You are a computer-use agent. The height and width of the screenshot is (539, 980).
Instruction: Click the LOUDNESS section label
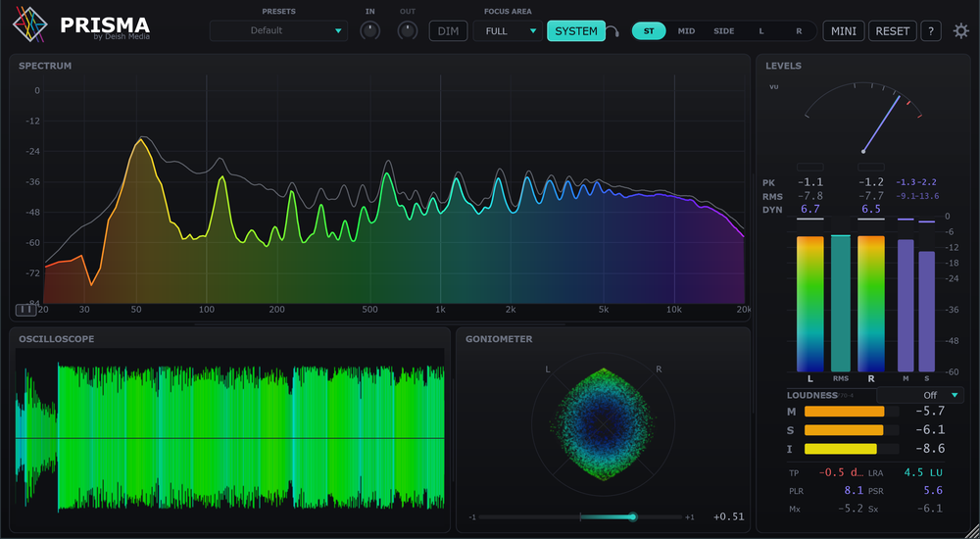click(x=811, y=395)
